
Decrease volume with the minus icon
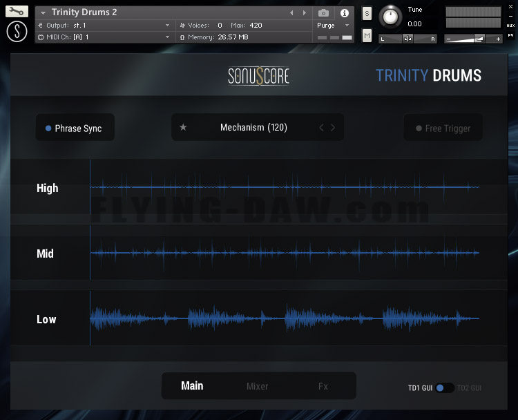(448, 39)
